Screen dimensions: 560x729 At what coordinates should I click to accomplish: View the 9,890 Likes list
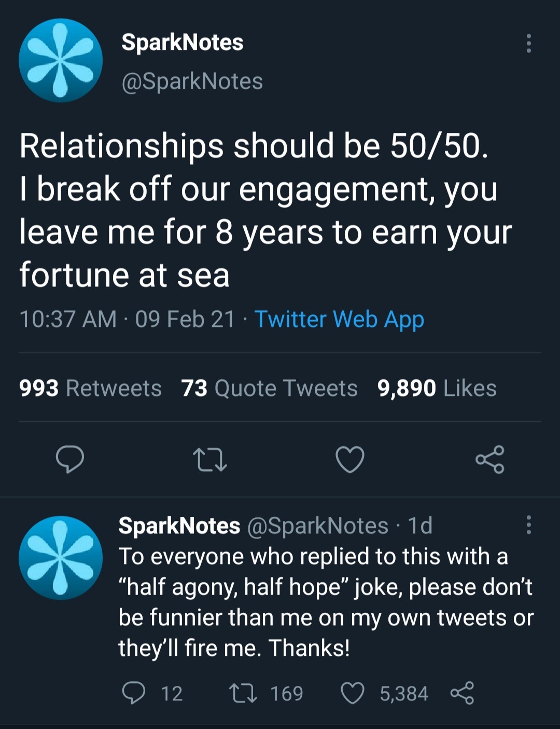point(437,388)
